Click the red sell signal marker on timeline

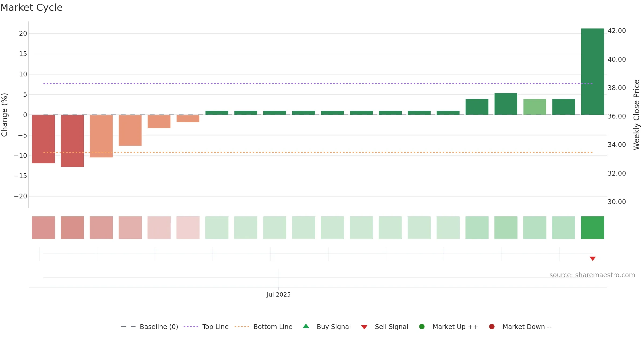tap(592, 258)
